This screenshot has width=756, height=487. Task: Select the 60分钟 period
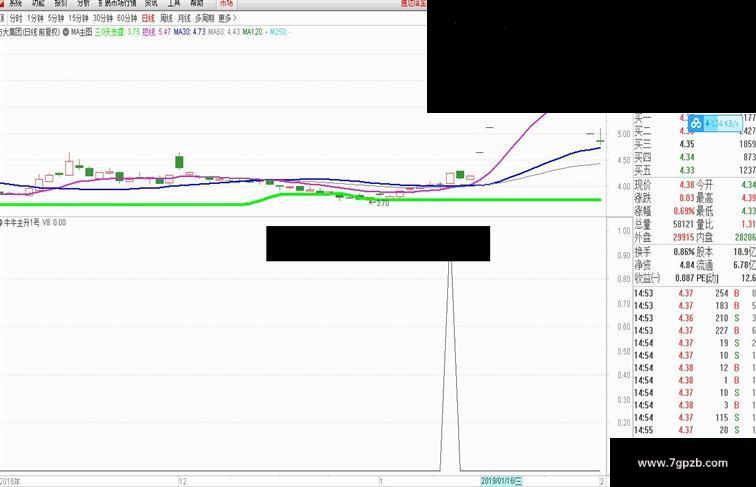(127, 18)
